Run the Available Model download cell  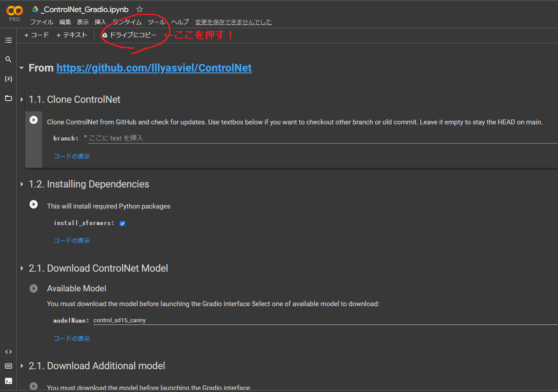point(33,288)
